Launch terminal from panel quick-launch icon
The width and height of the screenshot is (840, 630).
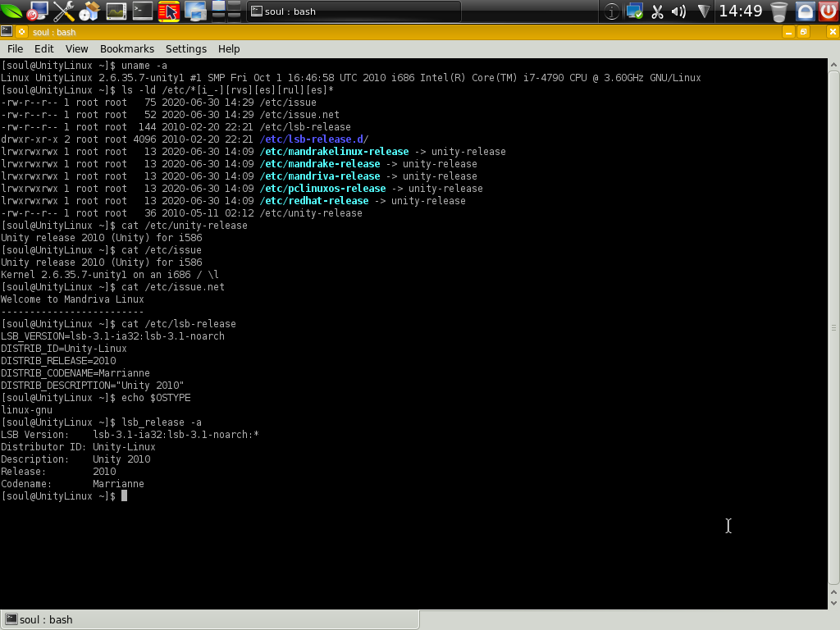[143, 11]
